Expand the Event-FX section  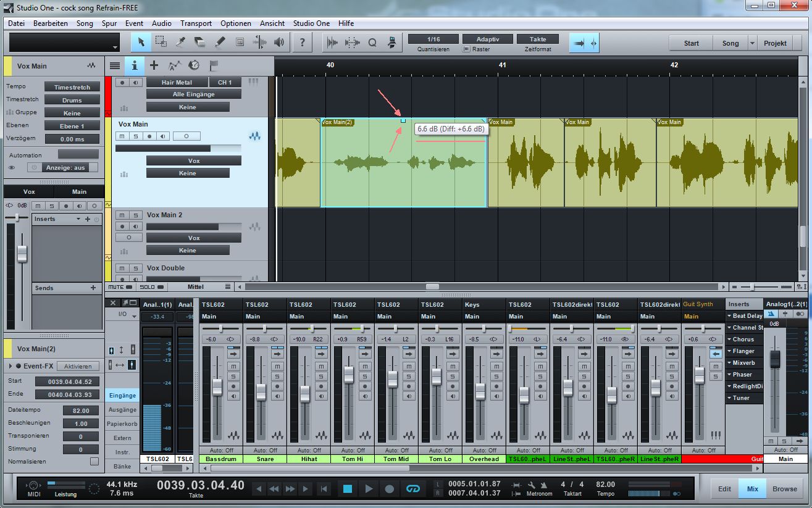pyautogui.click(x=10, y=366)
